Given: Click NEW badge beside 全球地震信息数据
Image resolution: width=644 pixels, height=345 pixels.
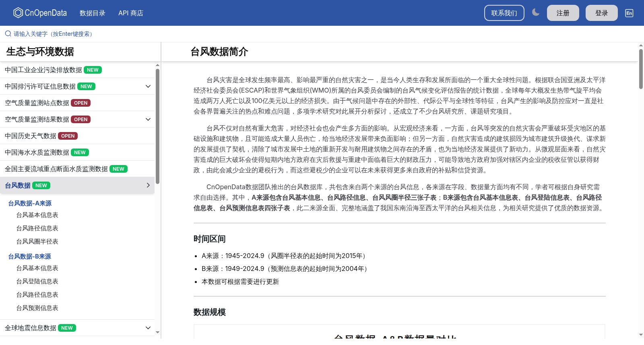Looking at the screenshot, I should pos(67,328).
